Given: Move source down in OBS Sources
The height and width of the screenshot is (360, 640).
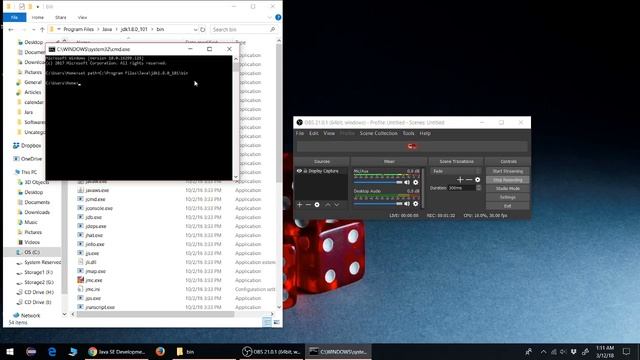Looking at the screenshot, I should [337, 204].
